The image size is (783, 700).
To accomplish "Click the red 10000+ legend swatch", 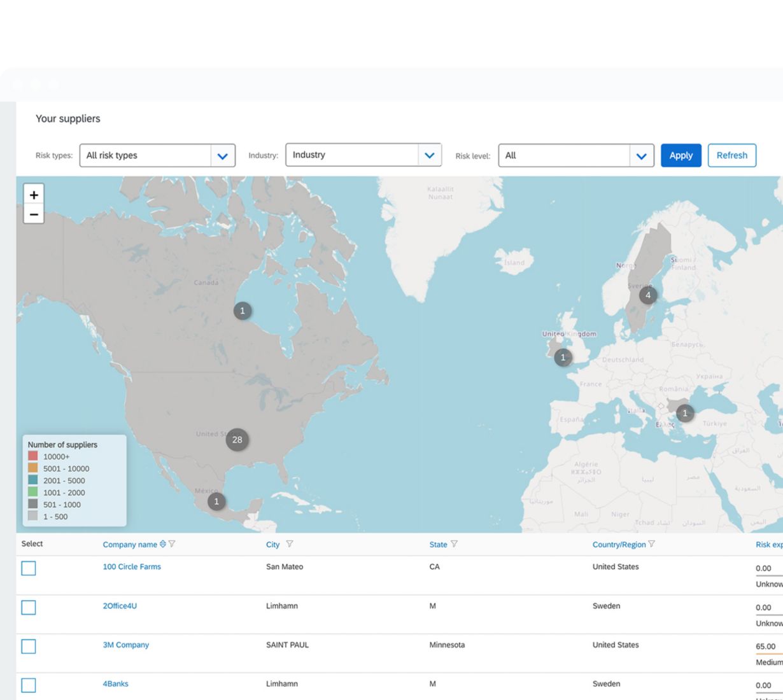I will point(33,456).
